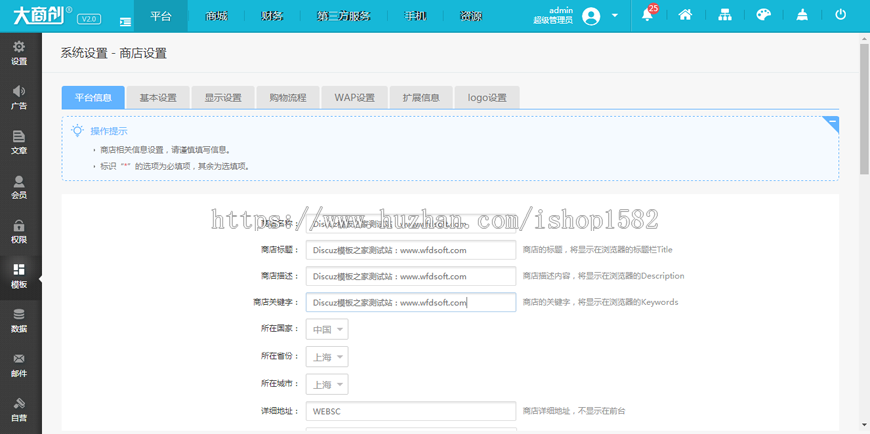Select the 资源 top menu
Image resolution: width=870 pixels, height=434 pixels.
click(471, 16)
